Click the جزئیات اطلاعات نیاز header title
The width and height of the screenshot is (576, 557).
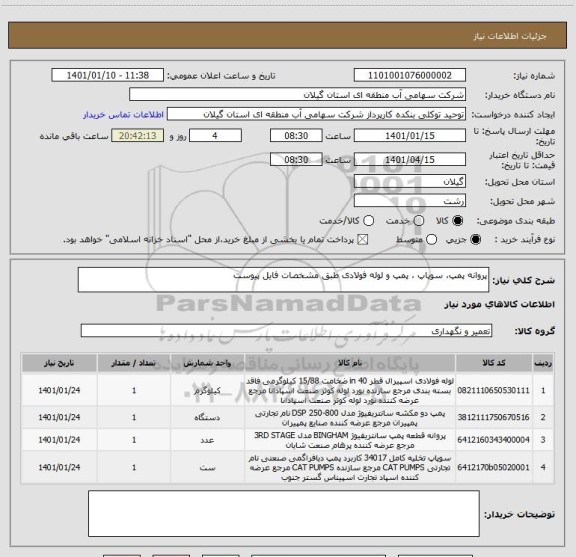click(510, 36)
